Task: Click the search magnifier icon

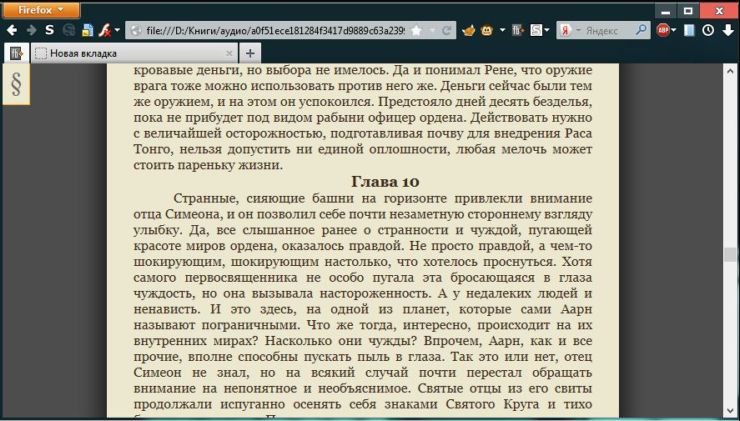Action: click(641, 31)
